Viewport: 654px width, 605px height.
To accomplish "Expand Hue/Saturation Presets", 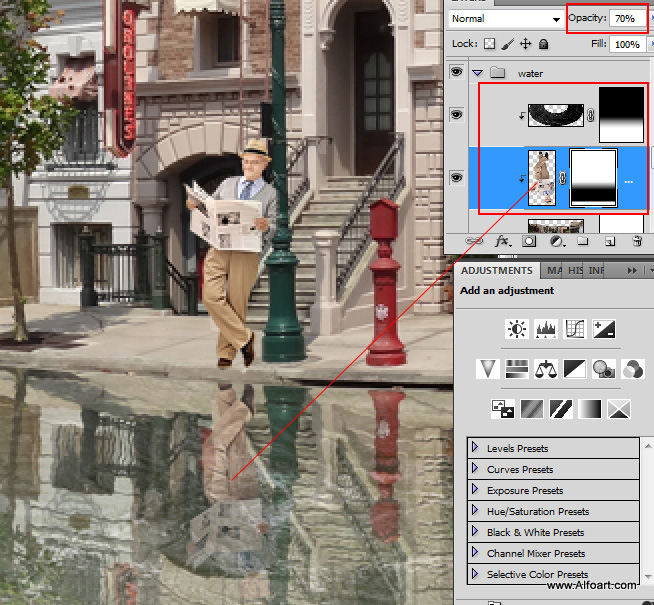I will (x=475, y=510).
